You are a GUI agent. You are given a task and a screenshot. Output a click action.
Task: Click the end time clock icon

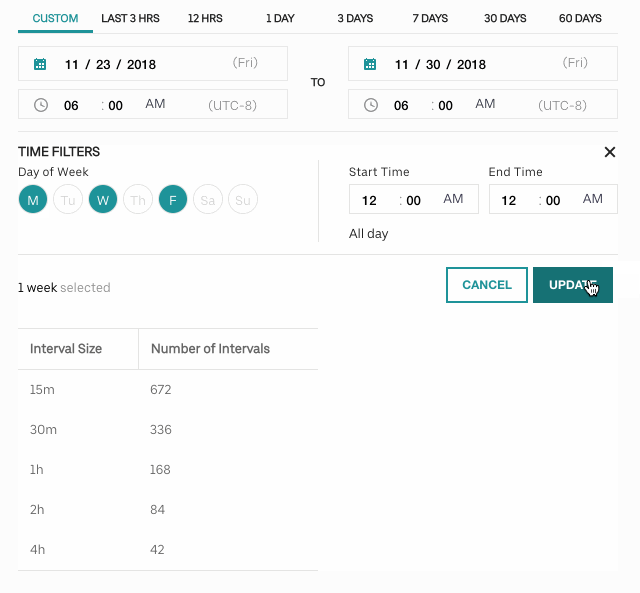point(370,105)
